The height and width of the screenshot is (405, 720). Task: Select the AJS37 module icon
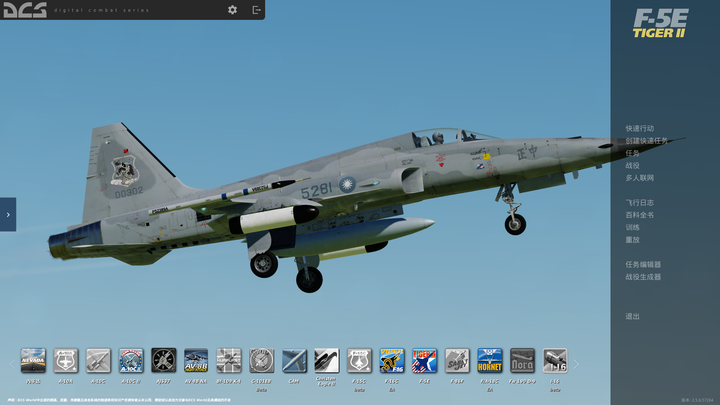point(163,360)
